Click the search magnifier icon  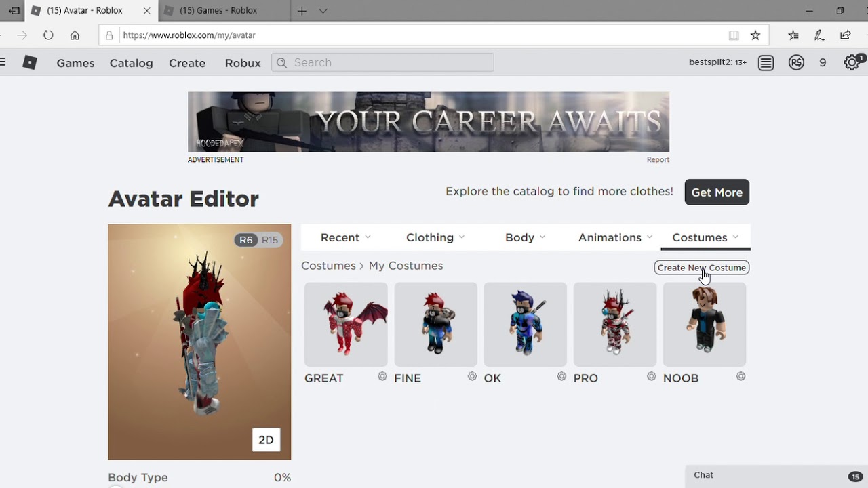pyautogui.click(x=282, y=62)
